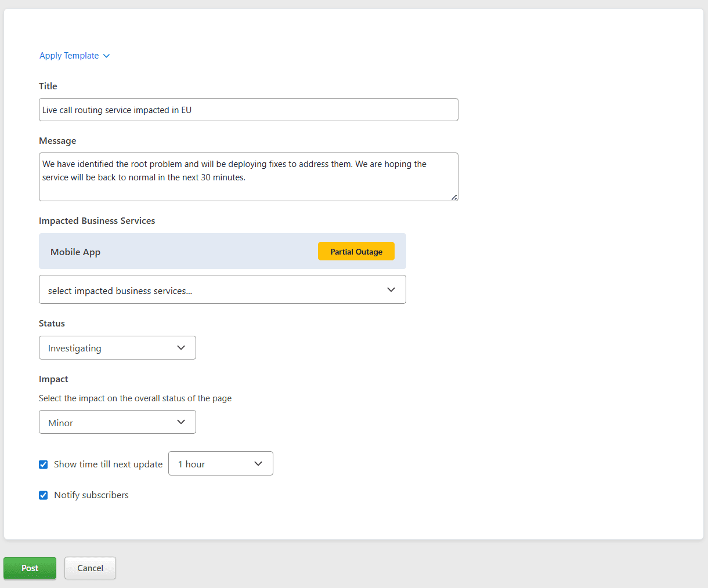Click the chevron arrow in the Investigating status field
This screenshot has width=708, height=588.
pos(181,348)
